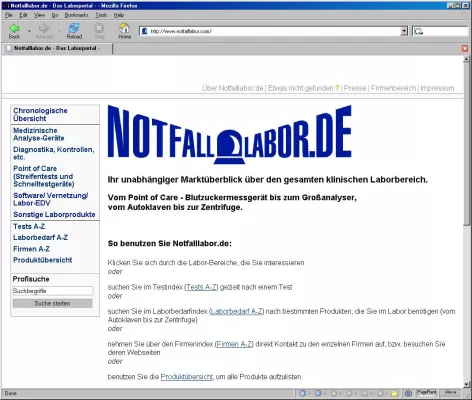Close the tab with the red X button
The image size is (472, 400).
click(x=465, y=49)
